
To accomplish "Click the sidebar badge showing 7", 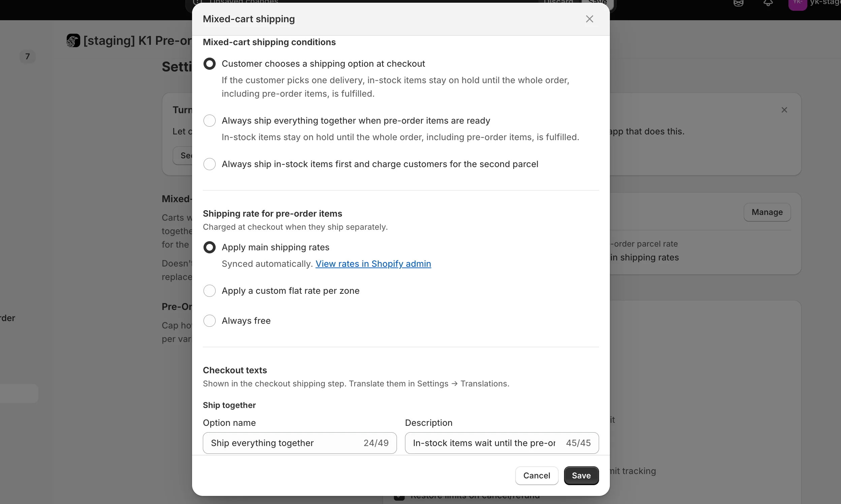I will 28,56.
